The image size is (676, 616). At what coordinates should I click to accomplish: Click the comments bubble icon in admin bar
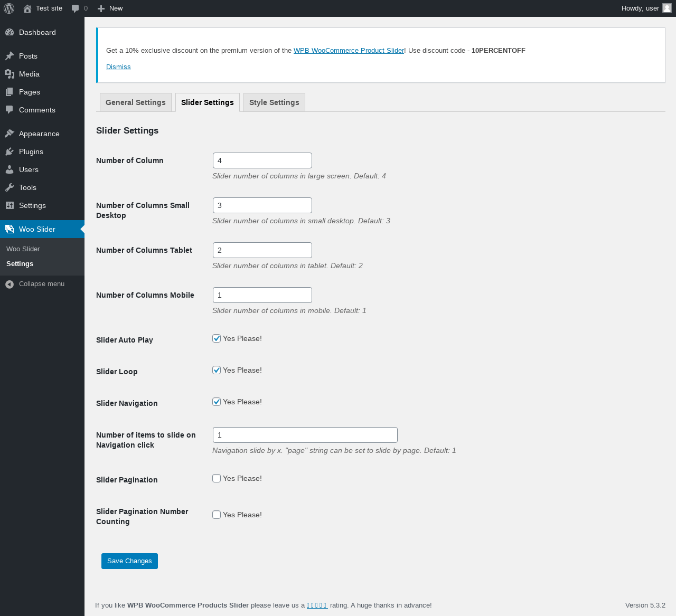pos(75,8)
